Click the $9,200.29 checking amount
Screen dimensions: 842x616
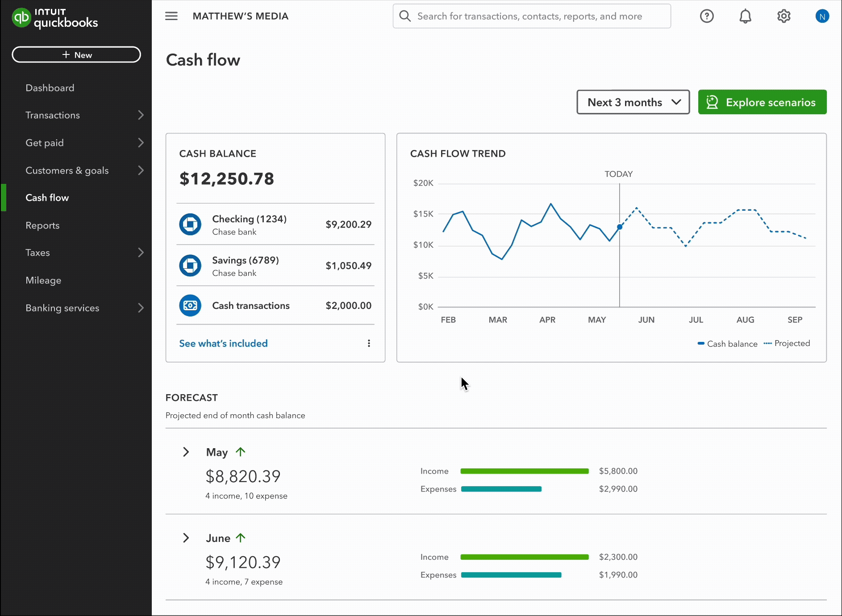click(349, 225)
